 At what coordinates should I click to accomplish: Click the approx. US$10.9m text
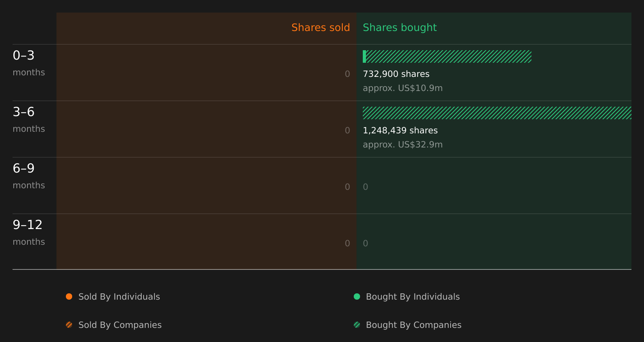pos(403,88)
